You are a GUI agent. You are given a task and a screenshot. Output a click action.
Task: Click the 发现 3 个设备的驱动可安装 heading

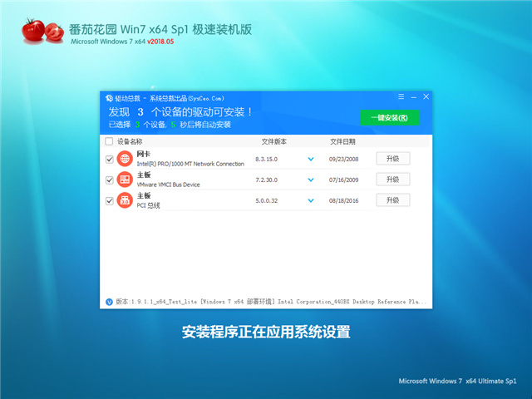pyautogui.click(x=180, y=112)
